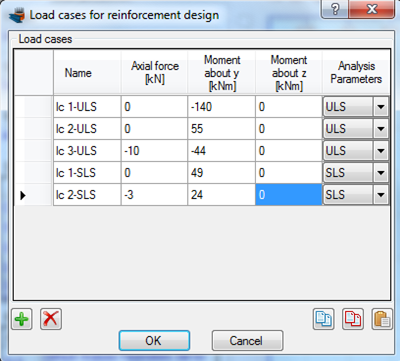
Task: Open Analysis Parameters dropdown for lc 1-ULS
Action: (x=381, y=107)
